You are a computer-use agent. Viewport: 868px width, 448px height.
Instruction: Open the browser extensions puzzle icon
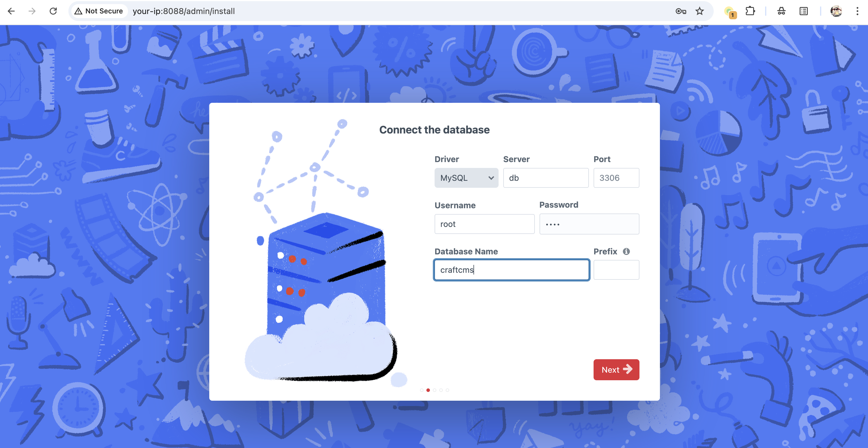coord(750,11)
